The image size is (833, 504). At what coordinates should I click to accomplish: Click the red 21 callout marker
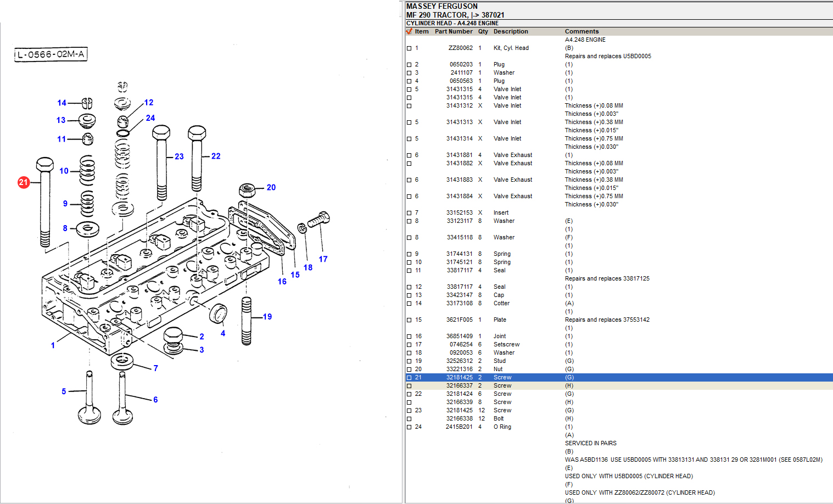tap(23, 182)
